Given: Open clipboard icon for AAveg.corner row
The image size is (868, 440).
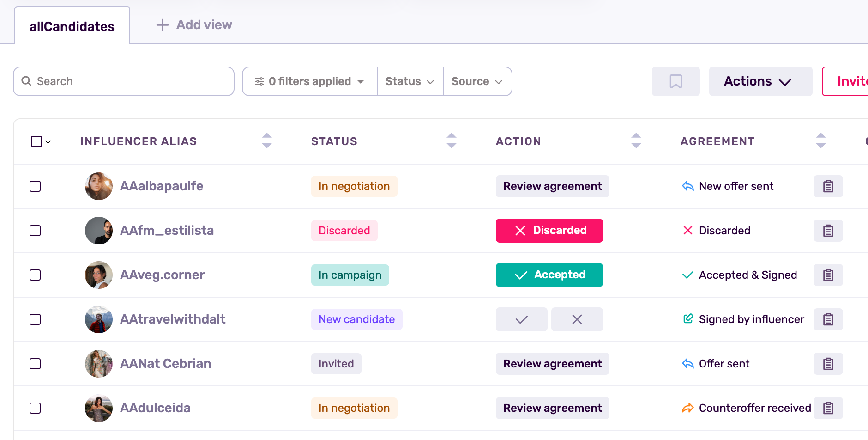Looking at the screenshot, I should pos(828,275).
